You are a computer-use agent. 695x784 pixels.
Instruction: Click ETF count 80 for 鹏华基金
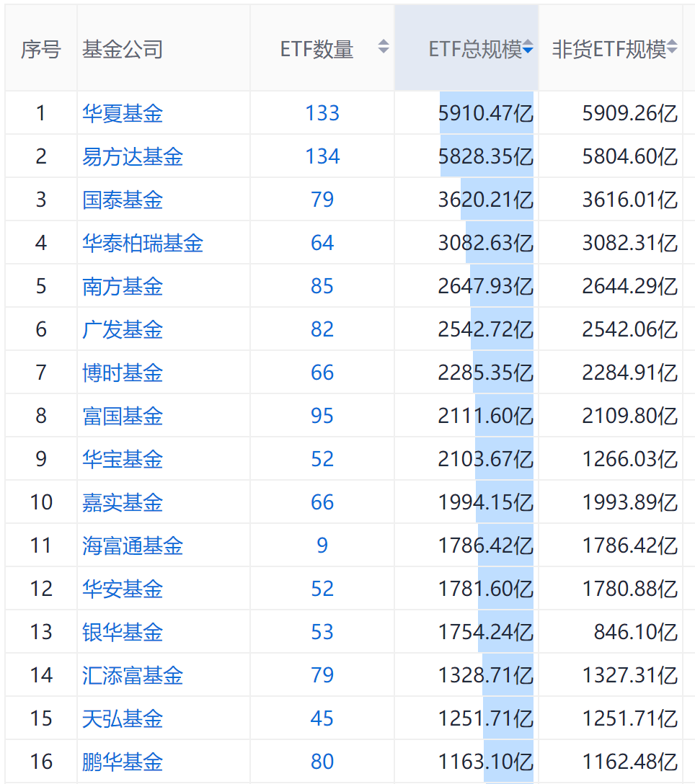[322, 762]
